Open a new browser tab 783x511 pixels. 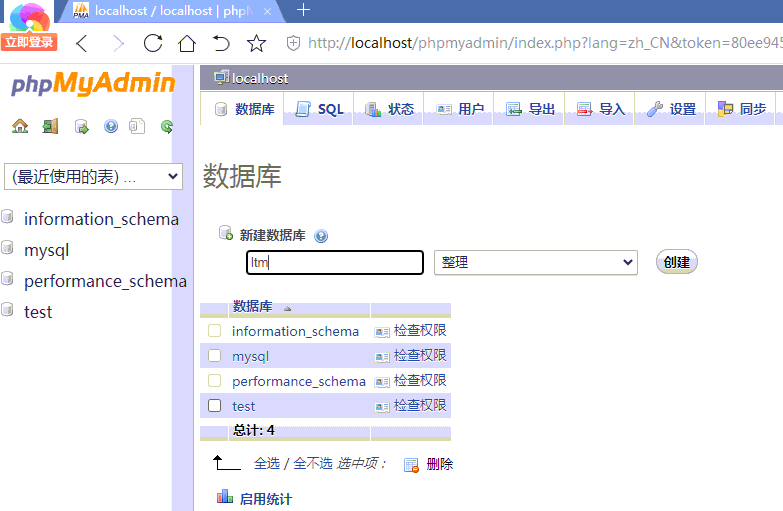point(303,10)
